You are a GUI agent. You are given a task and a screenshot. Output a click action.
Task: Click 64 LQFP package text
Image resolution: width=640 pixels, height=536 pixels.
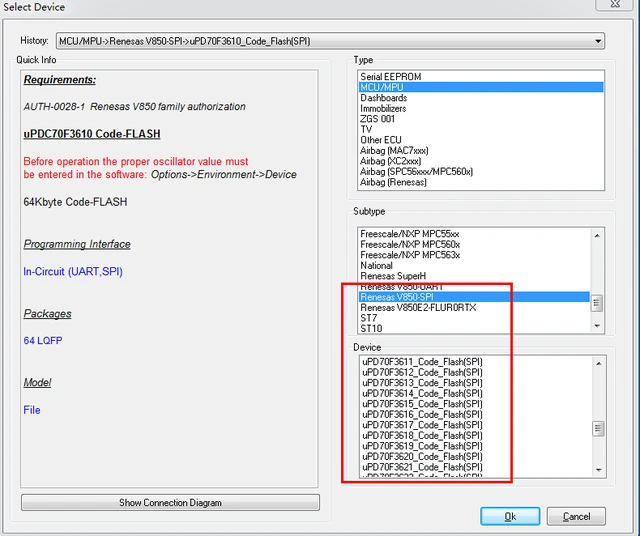click(43, 340)
